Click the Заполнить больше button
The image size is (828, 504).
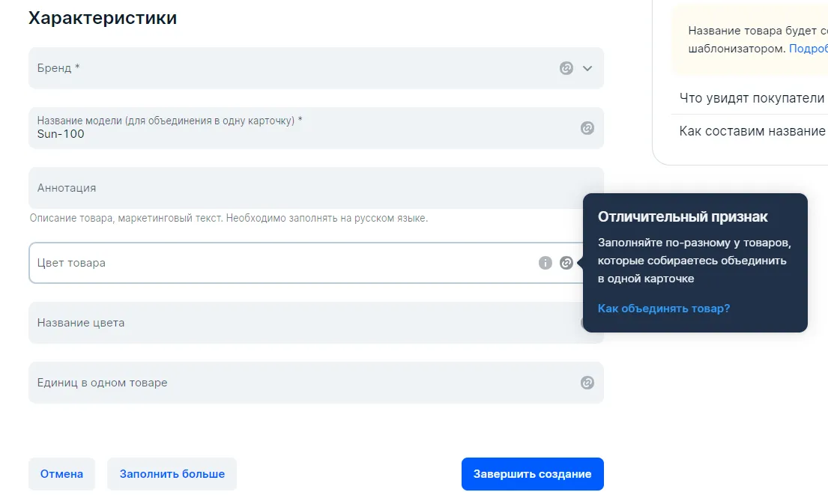pos(172,474)
